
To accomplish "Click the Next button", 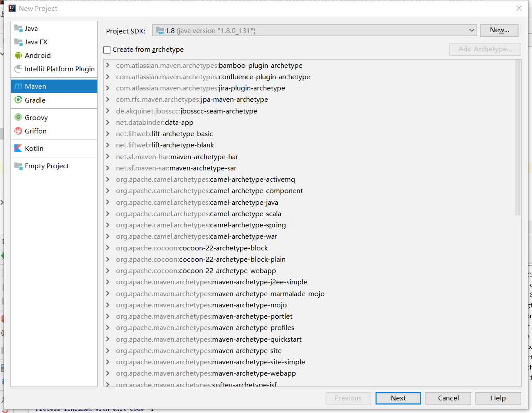I will (398, 398).
